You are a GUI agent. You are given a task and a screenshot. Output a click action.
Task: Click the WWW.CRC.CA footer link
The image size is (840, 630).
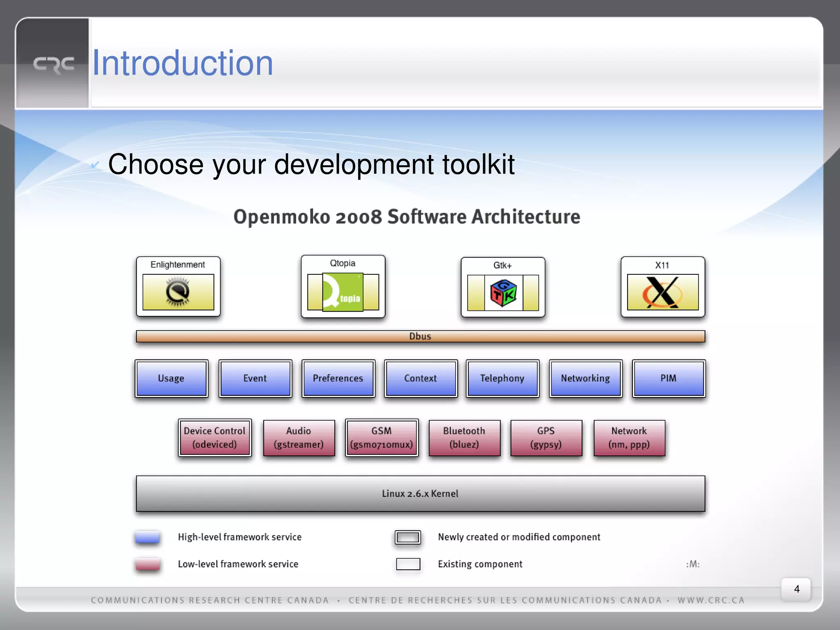pyautogui.click(x=711, y=600)
